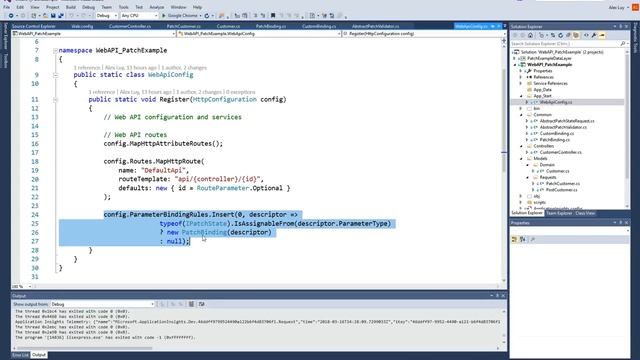Pin the Solution Explorer panel

(621, 27)
